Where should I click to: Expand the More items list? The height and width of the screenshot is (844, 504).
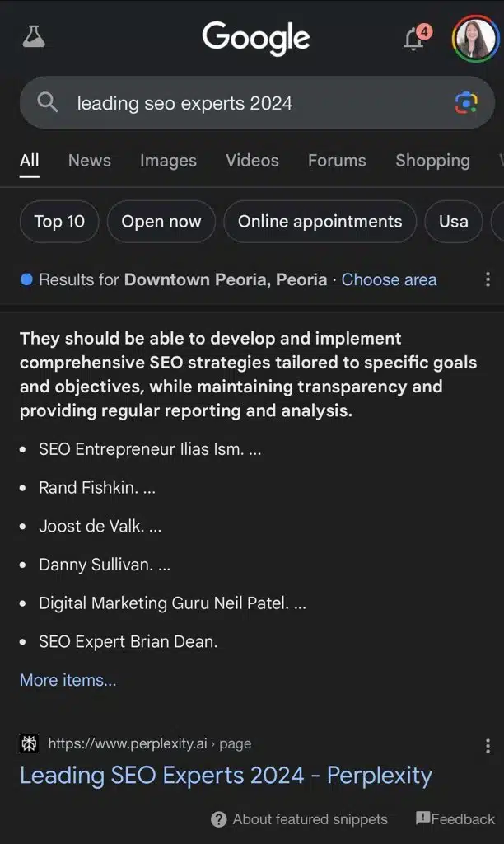coord(68,680)
